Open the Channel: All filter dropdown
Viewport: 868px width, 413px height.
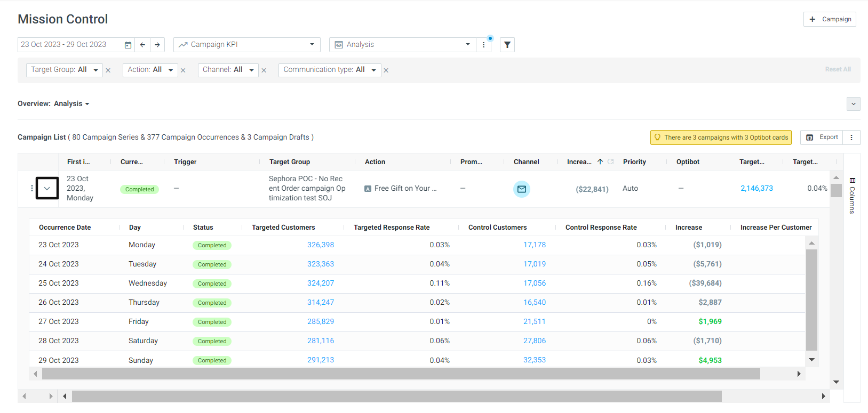point(228,70)
